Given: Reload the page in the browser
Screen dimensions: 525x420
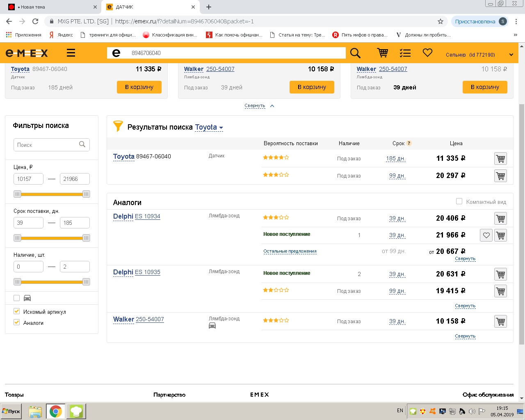Looking at the screenshot, I should click(x=35, y=21).
